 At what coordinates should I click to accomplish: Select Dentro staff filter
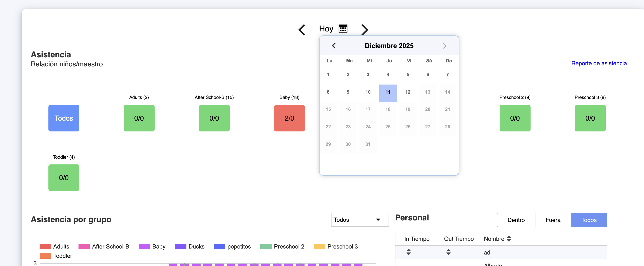516,220
